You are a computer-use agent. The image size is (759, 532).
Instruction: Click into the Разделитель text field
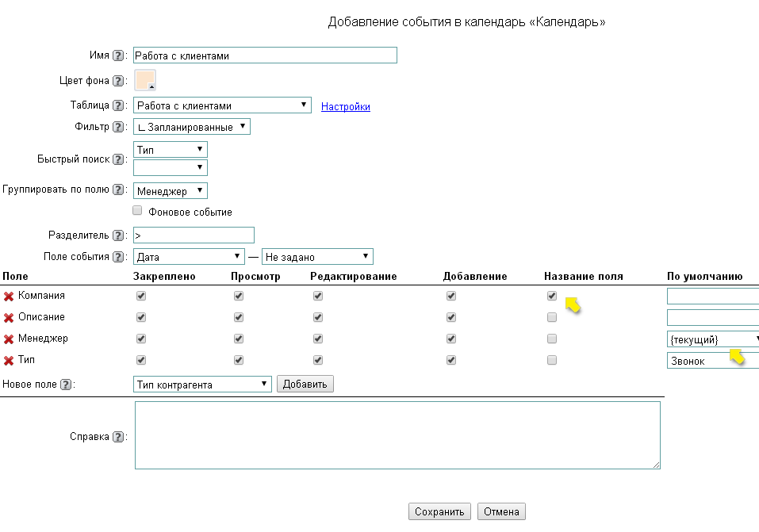[x=194, y=235]
